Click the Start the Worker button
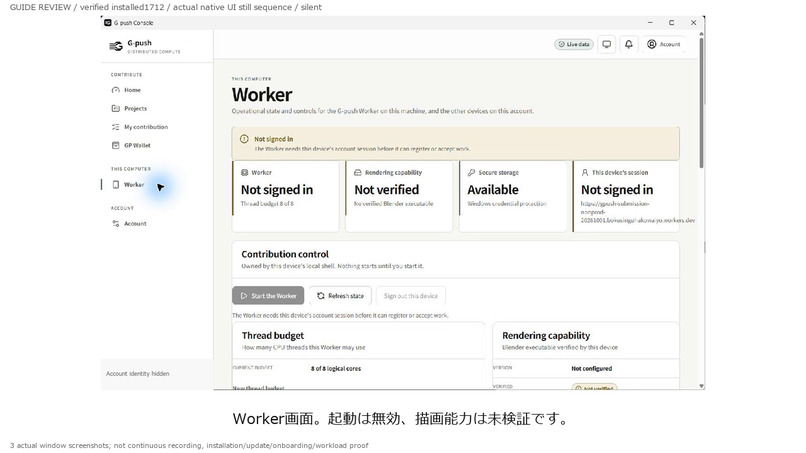This screenshot has width=806, height=453. [x=268, y=296]
